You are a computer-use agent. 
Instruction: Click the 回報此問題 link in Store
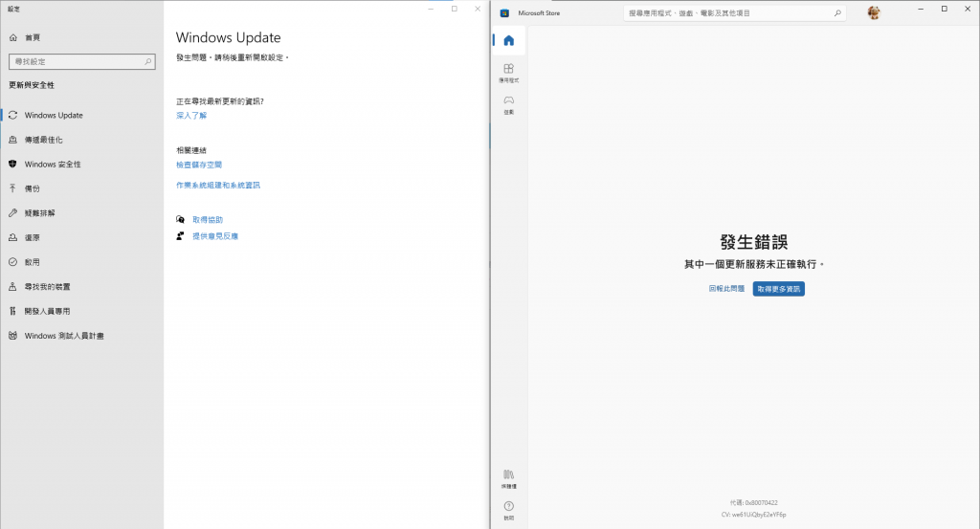point(726,289)
